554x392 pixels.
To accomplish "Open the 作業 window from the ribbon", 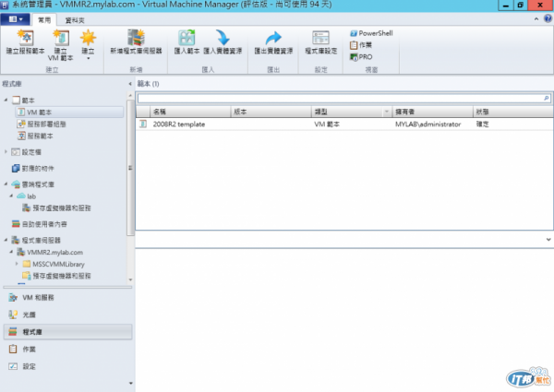I will (x=361, y=45).
